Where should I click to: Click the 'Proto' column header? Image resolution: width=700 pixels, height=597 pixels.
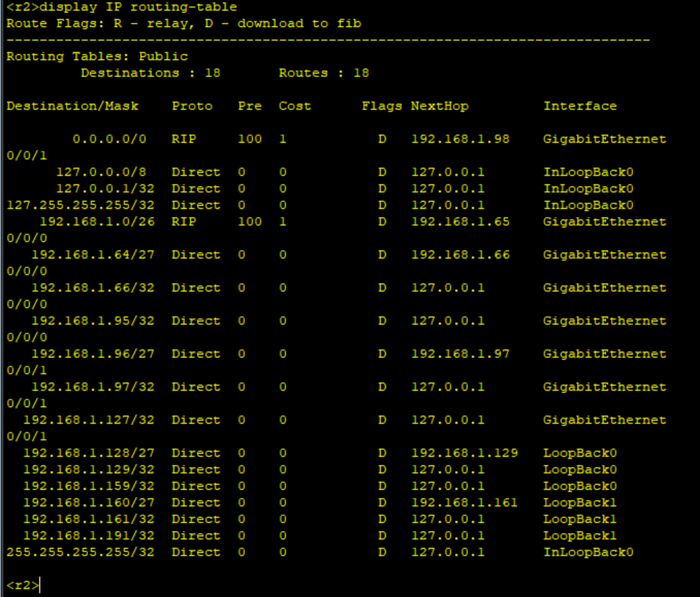pos(192,106)
